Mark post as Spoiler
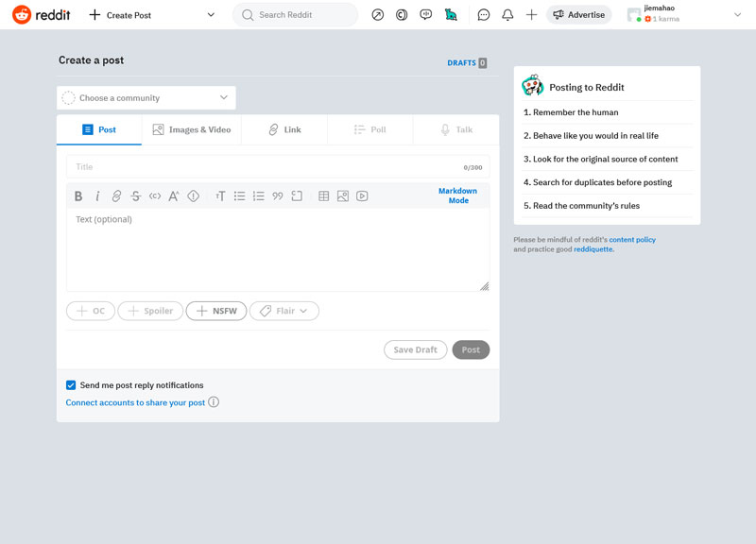The height and width of the screenshot is (544, 756). pos(150,311)
